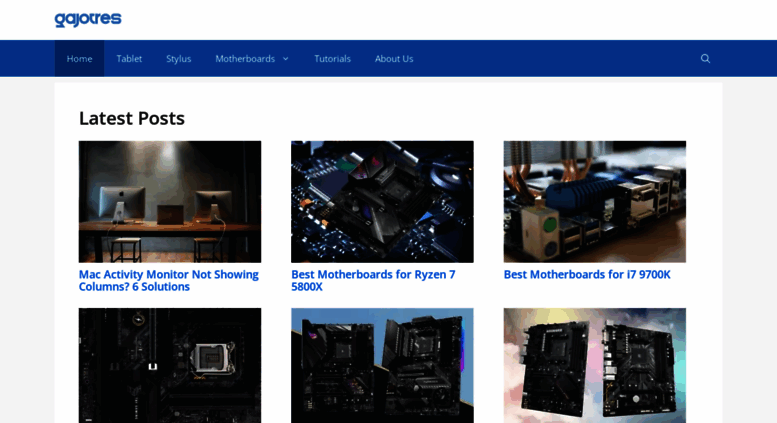Go to the Home menu item
The width and height of the screenshot is (777, 423).
[79, 58]
